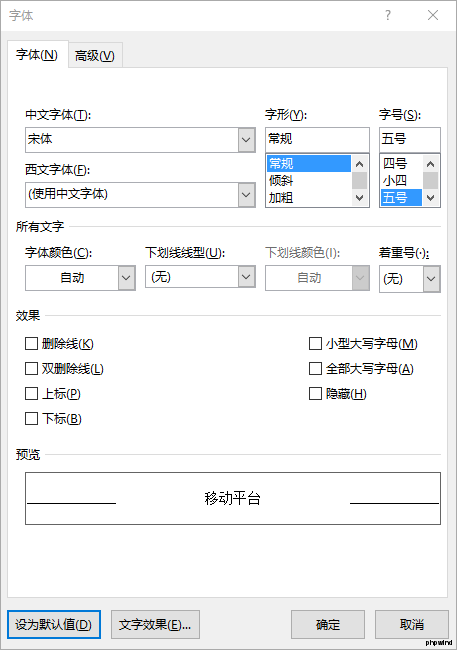Open the 中文字体 dropdown list

(x=246, y=140)
